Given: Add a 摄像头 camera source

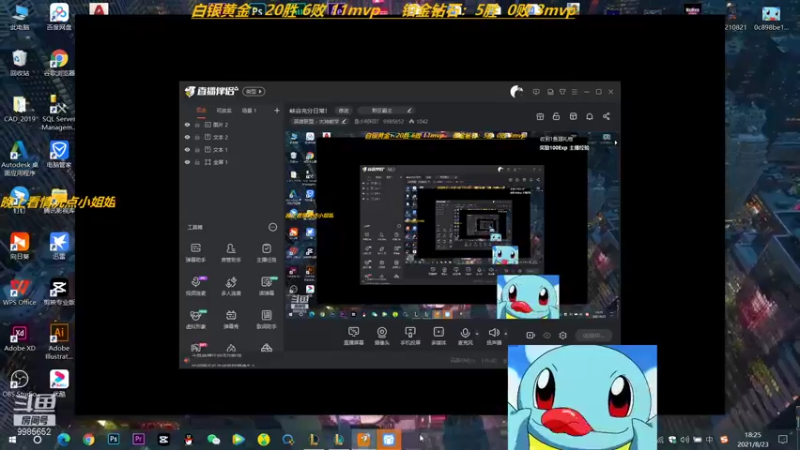Looking at the screenshot, I should pyautogui.click(x=382, y=336).
